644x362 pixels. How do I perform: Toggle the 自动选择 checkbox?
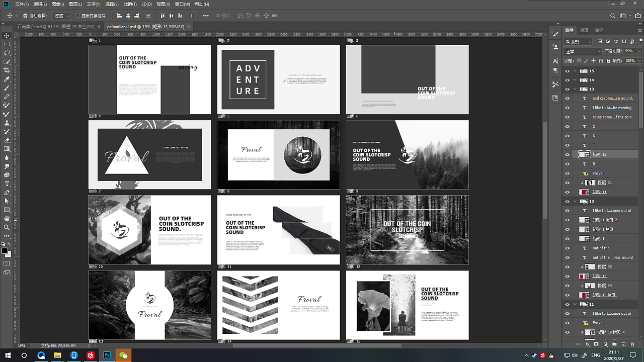(25, 16)
